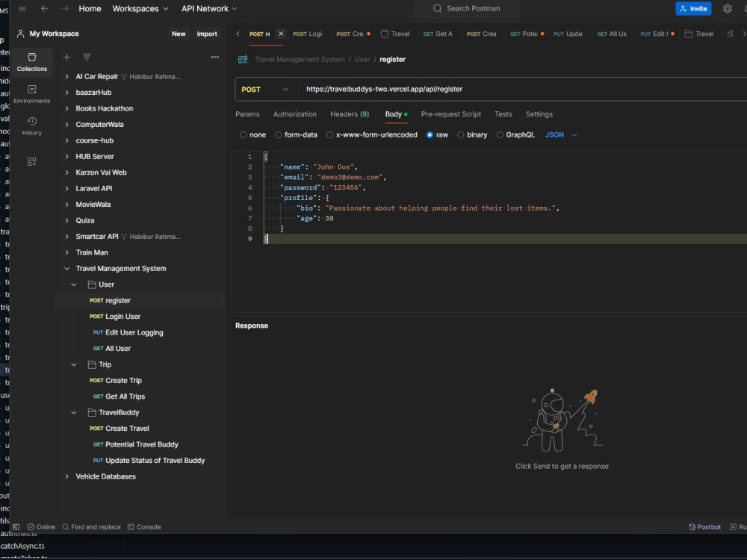Toggle the sidebar layout icon in status bar
Viewport: 747px width, 560px height.
coord(16,527)
